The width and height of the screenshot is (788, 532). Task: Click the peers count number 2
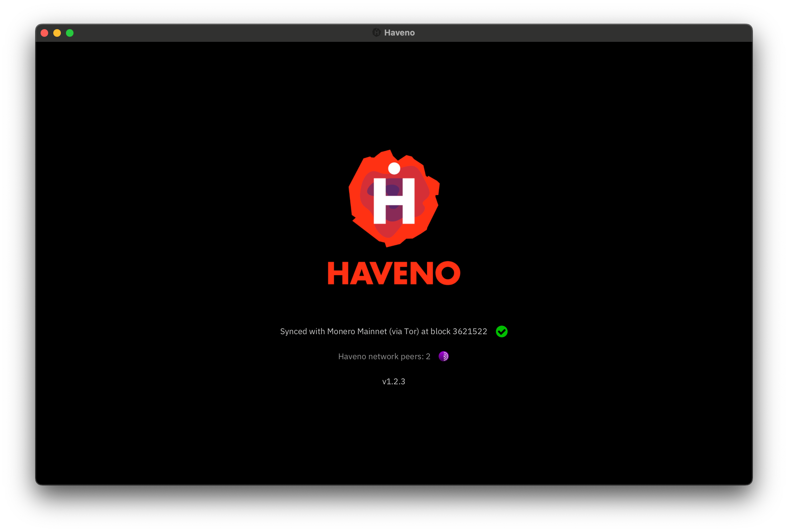tap(428, 356)
